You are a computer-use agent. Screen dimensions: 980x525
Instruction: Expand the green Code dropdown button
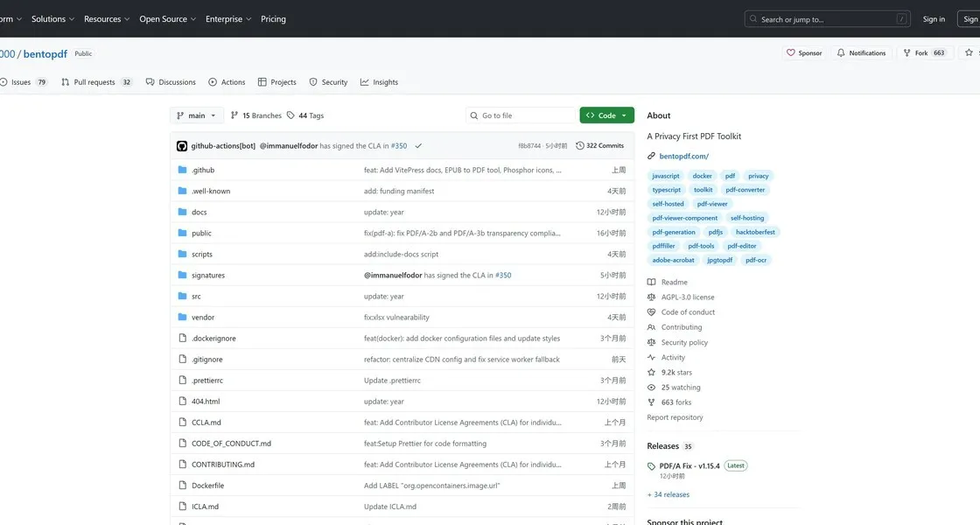(606, 115)
